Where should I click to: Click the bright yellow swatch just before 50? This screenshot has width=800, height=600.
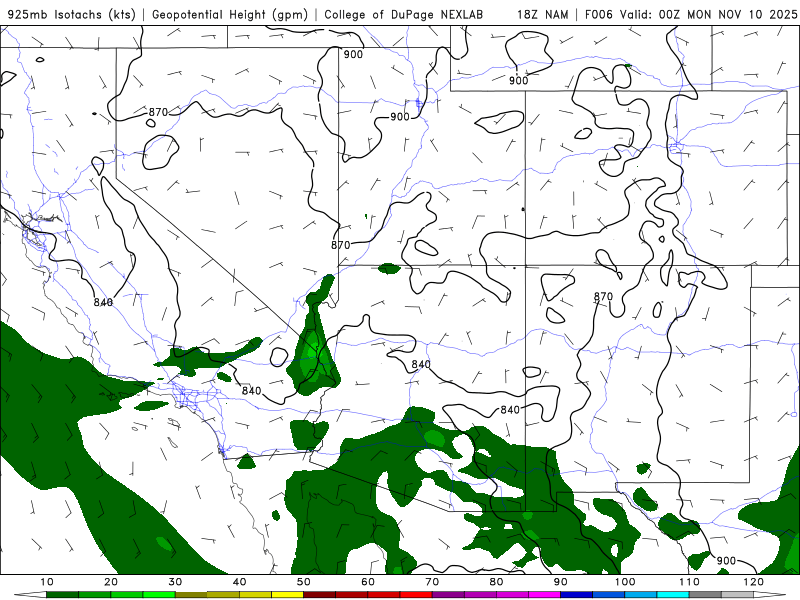(x=287, y=595)
